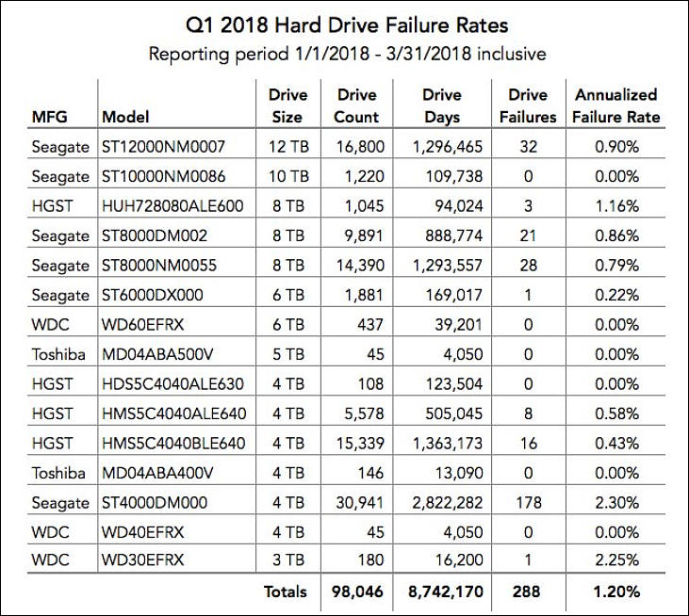Screen dimensions: 689x616
Task: Select the Annualized Failure Rate header
Action: point(616,105)
